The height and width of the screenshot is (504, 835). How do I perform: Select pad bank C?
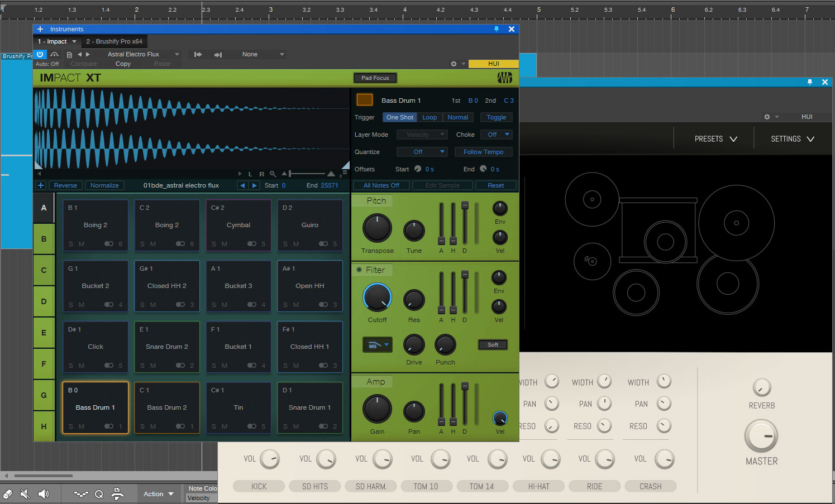(x=44, y=270)
